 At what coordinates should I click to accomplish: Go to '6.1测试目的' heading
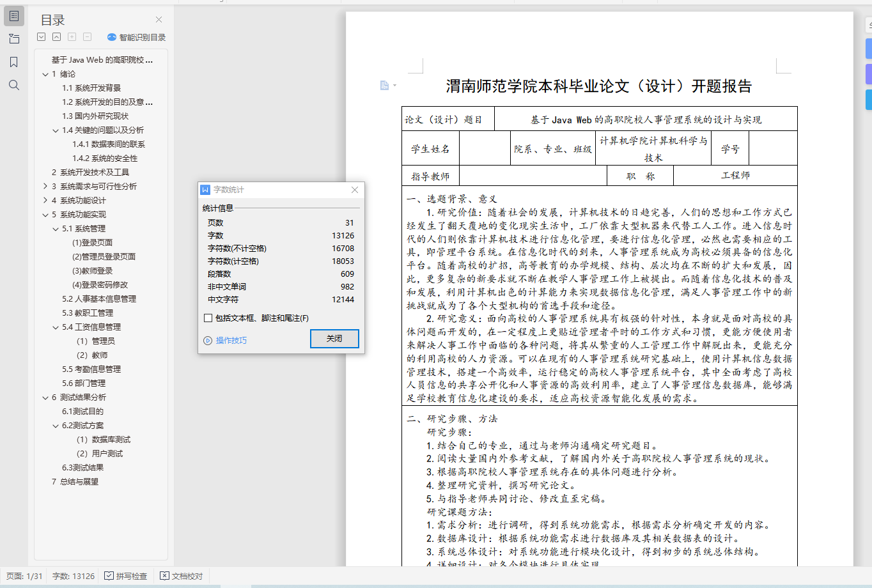pyautogui.click(x=82, y=412)
